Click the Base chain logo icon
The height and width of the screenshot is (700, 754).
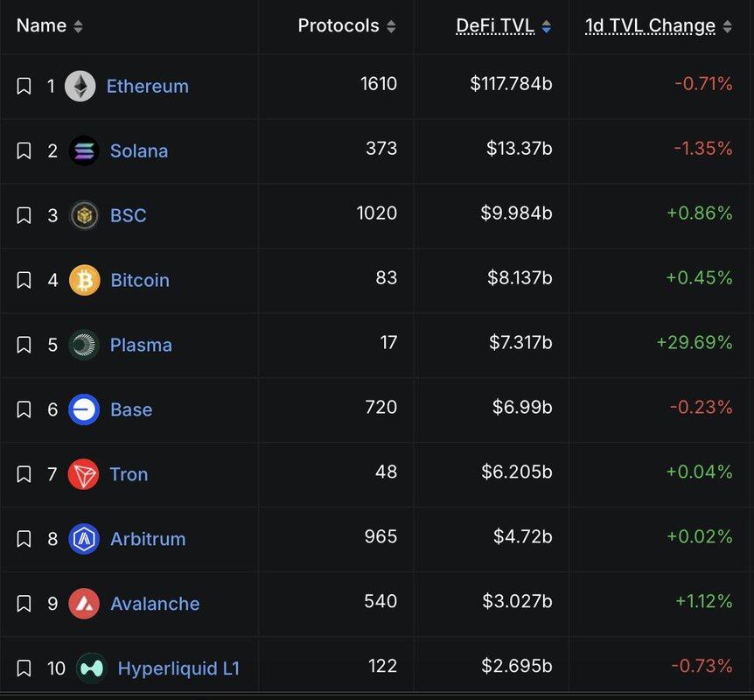click(x=84, y=409)
